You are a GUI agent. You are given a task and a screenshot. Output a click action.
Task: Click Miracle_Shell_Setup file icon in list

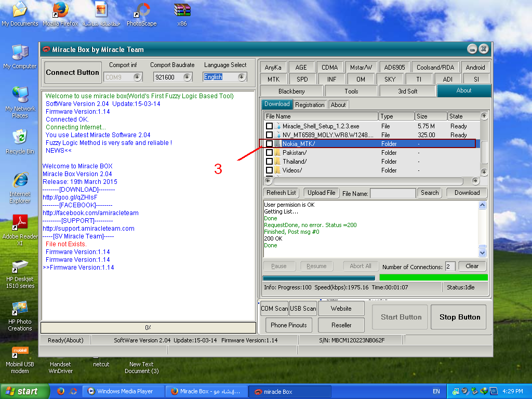[278, 126]
